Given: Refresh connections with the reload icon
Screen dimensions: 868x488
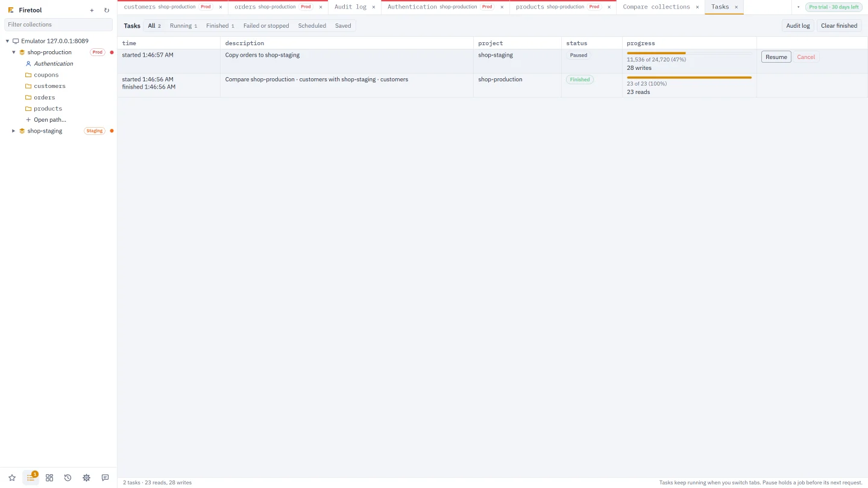Looking at the screenshot, I should tap(107, 10).
